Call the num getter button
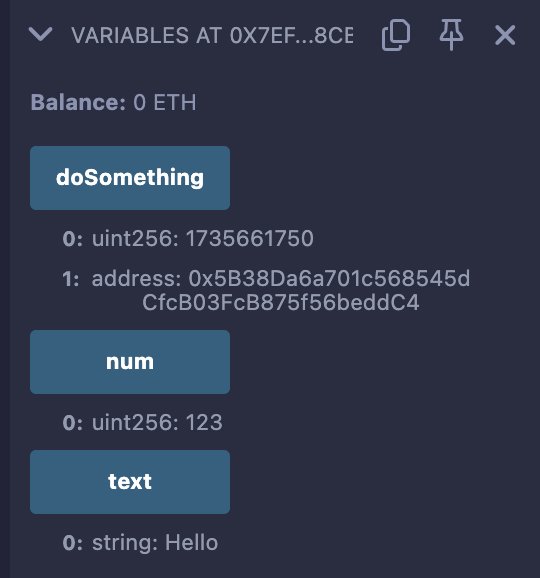This screenshot has width=540, height=578. click(x=130, y=362)
